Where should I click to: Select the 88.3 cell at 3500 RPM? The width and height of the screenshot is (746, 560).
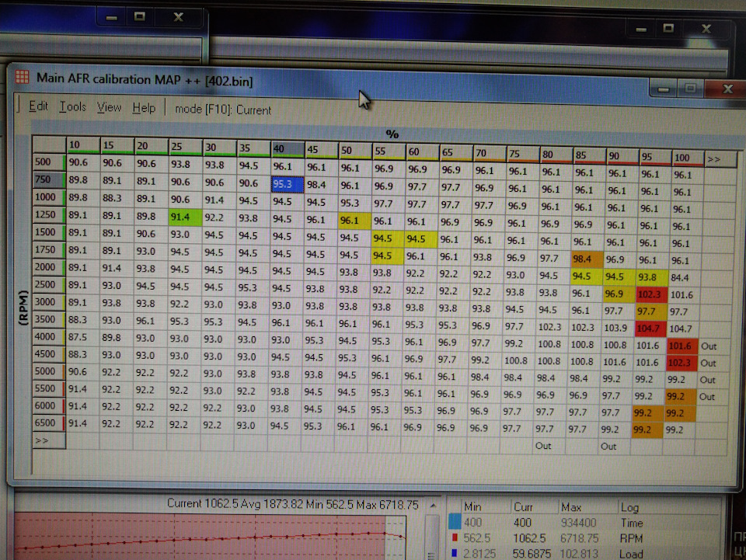click(82, 319)
